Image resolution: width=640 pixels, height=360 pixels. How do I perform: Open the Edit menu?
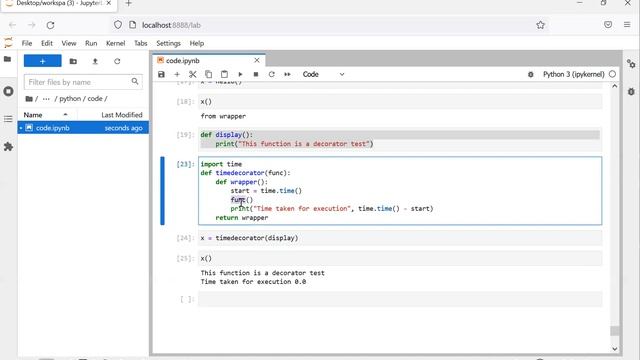(47, 43)
